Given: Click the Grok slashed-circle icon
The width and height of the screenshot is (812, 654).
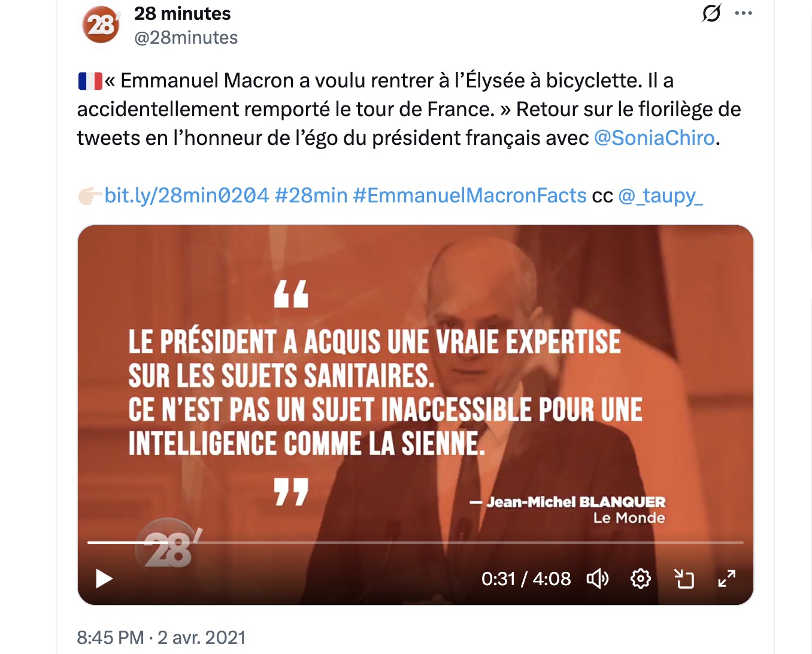Looking at the screenshot, I should 711,13.
